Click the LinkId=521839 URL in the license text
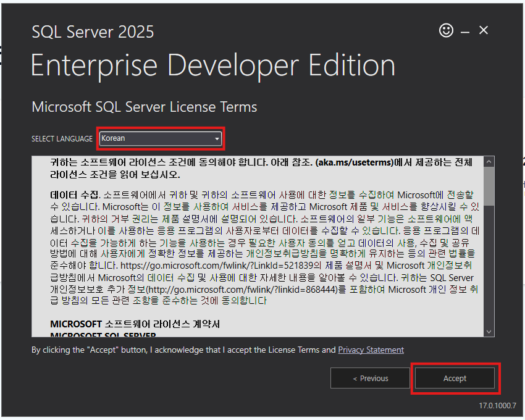 click(216, 265)
